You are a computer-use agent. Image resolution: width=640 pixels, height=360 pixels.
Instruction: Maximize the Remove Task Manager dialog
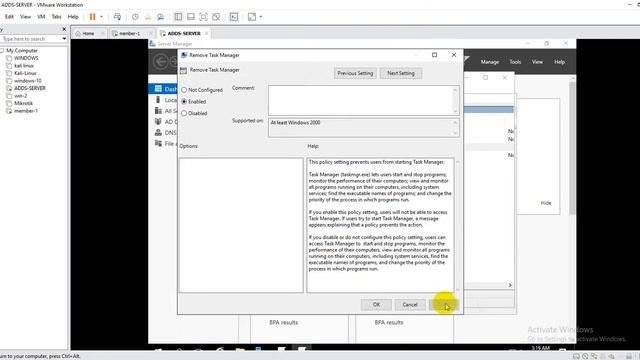pyautogui.click(x=435, y=55)
